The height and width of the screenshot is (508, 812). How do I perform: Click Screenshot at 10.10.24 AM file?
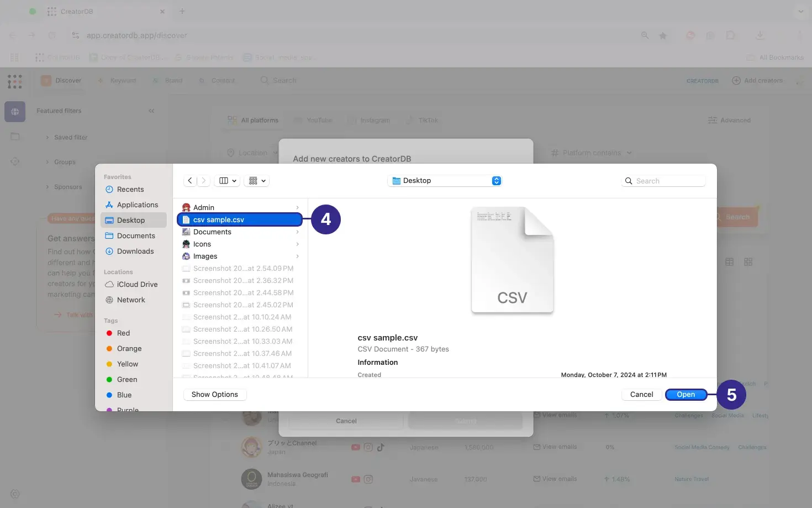(x=239, y=317)
